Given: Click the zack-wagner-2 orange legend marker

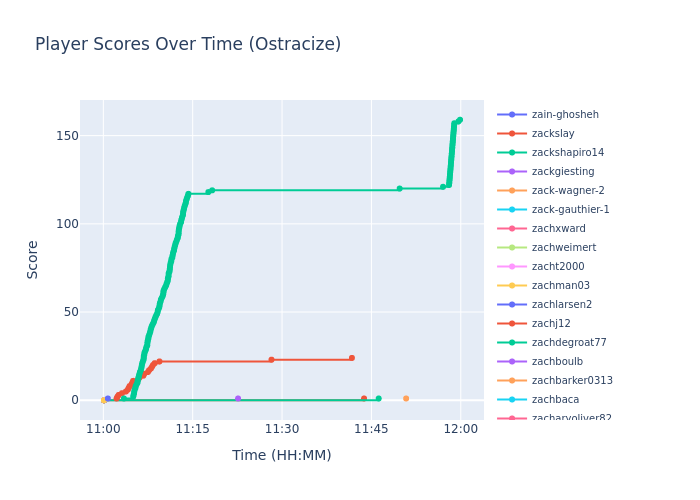Looking at the screenshot, I should pos(512,191).
